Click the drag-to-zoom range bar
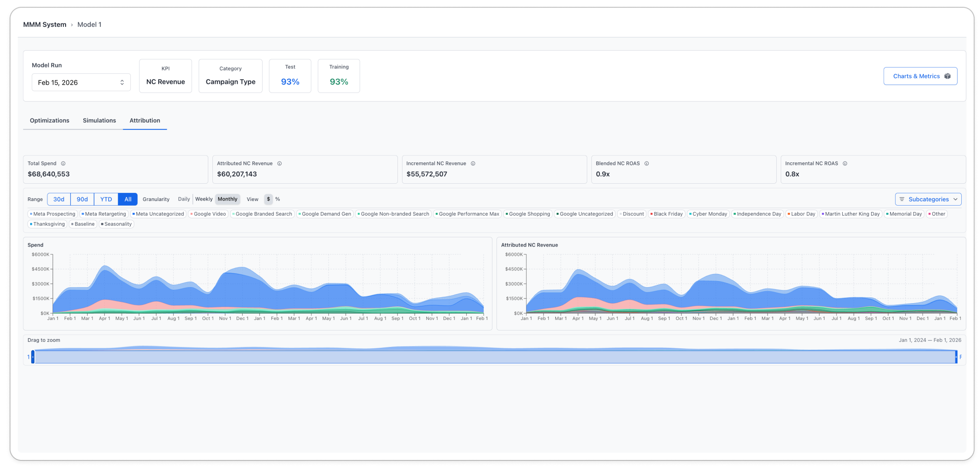The height and width of the screenshot is (470, 980). coord(495,357)
